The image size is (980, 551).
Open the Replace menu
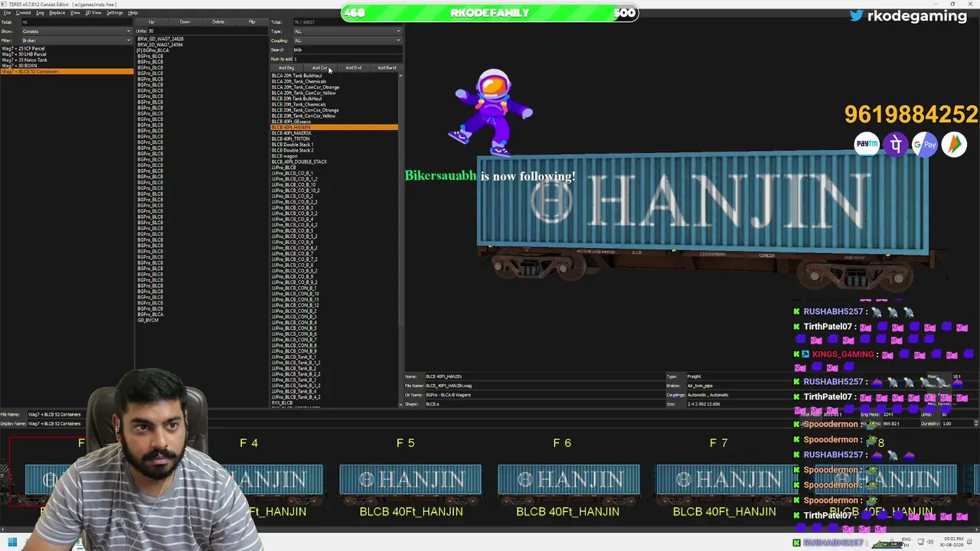57,13
